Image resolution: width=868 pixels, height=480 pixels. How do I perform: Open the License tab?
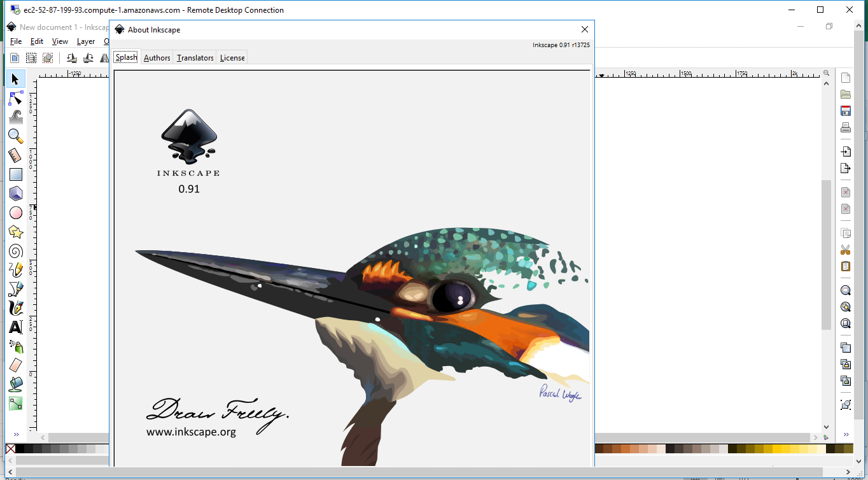coord(232,57)
